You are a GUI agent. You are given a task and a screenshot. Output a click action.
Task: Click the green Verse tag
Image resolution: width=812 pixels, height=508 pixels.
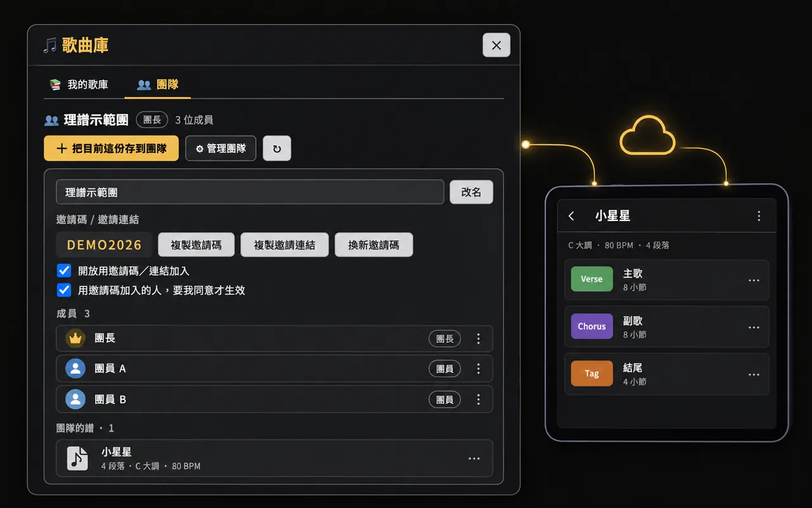pyautogui.click(x=592, y=279)
